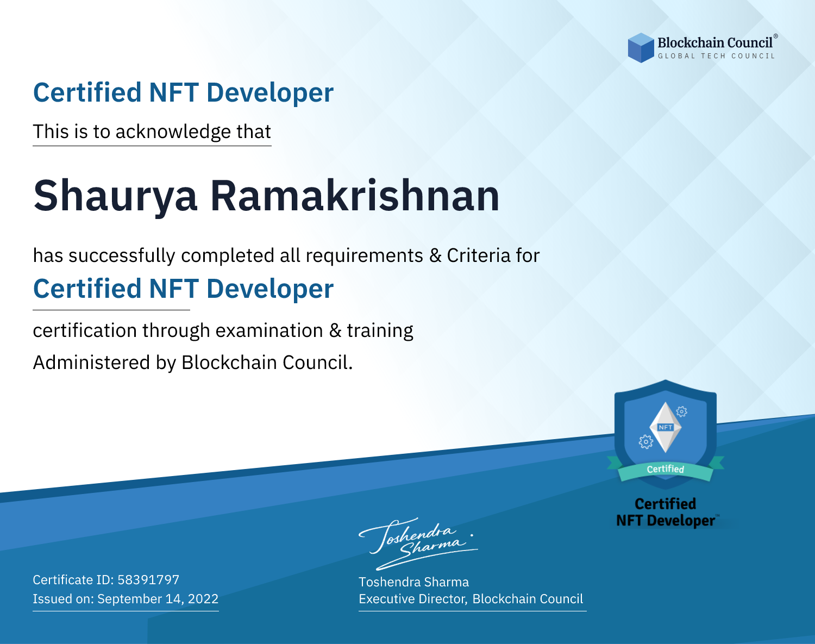Click "Executive Director, Blockchain Council" title line

pyautogui.click(x=471, y=599)
